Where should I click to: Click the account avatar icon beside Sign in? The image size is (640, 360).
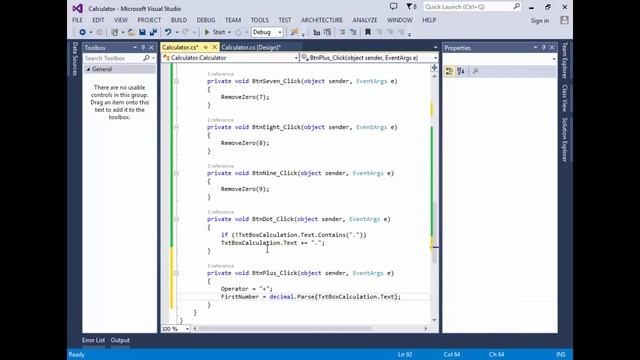click(564, 20)
